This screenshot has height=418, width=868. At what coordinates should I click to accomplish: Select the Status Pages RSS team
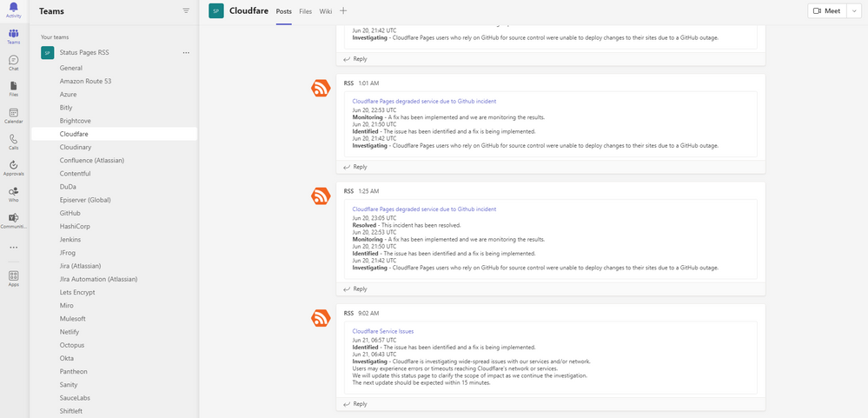84,53
